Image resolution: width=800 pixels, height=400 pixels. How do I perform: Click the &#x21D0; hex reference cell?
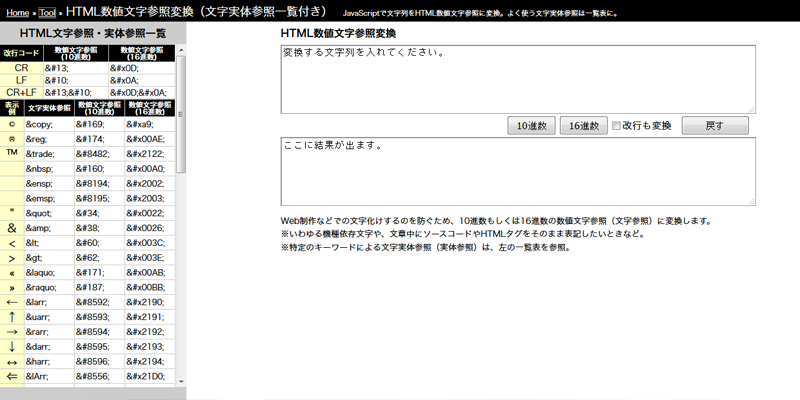click(x=149, y=376)
